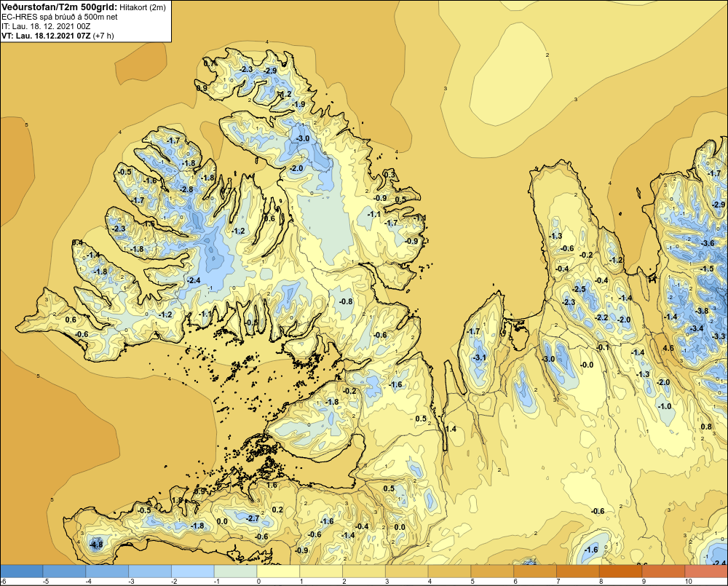Select legend color swatch between 9 and 10

point(663,571)
